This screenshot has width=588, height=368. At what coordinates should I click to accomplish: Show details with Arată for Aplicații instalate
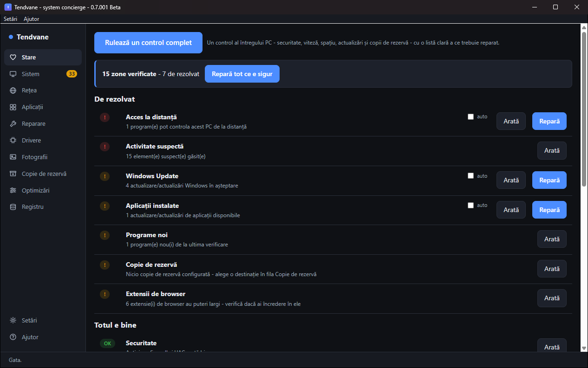[x=511, y=210]
